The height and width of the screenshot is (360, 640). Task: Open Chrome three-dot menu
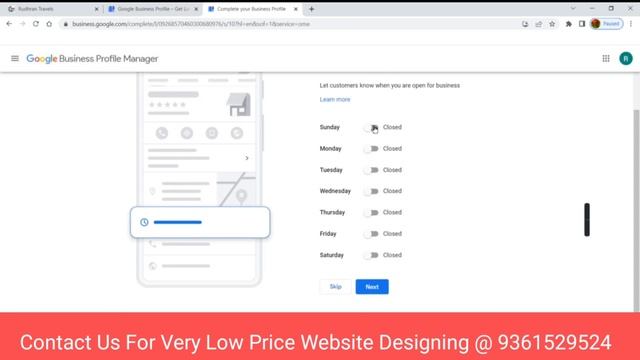click(631, 24)
